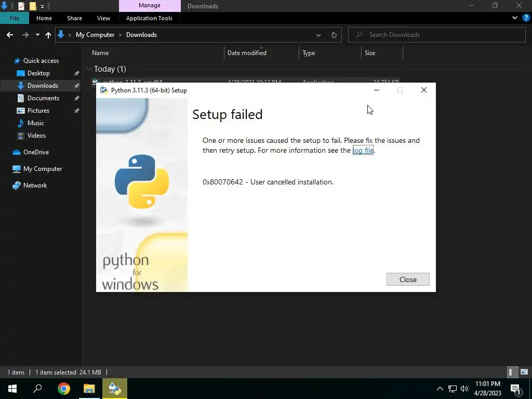The width and height of the screenshot is (532, 399).
Task: Click File Explorer taskbar icon
Action: pos(89,389)
